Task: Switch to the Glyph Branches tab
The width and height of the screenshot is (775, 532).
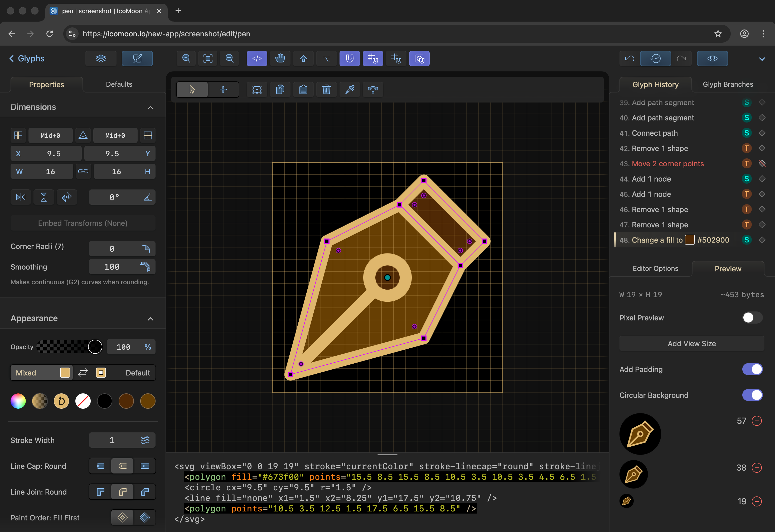Action: tap(728, 84)
